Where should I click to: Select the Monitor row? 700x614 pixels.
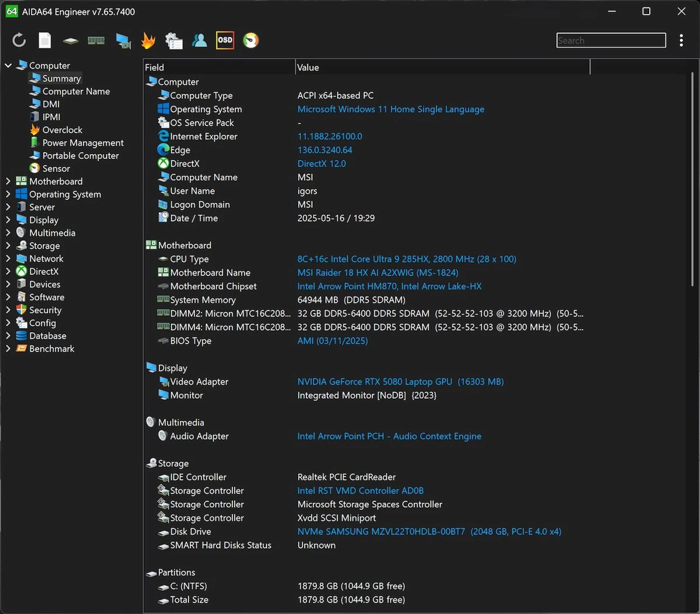pos(366,395)
